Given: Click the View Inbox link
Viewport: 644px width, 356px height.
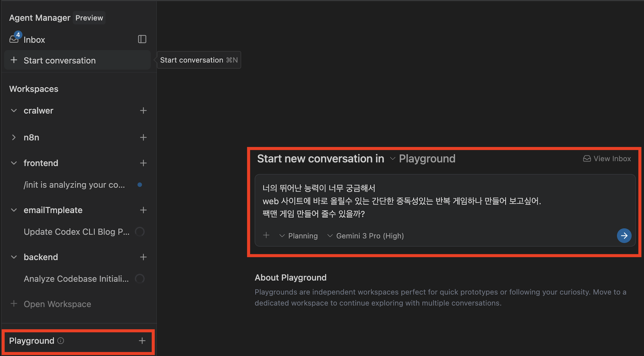Looking at the screenshot, I should click(x=607, y=159).
